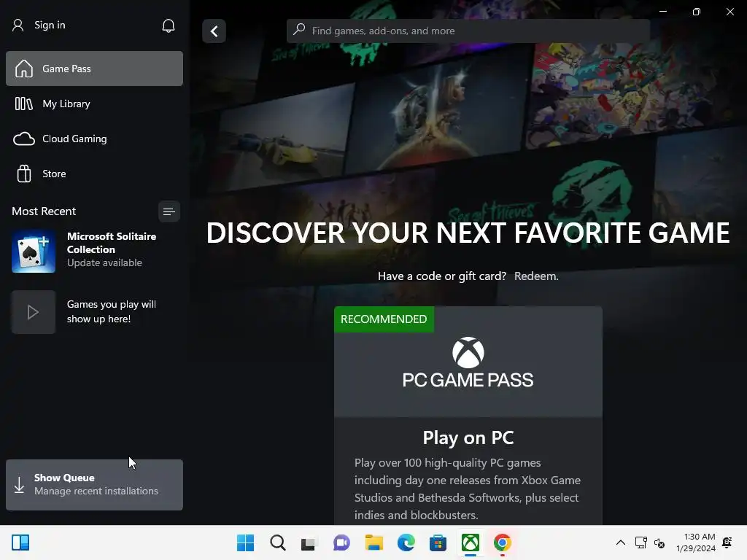The height and width of the screenshot is (560, 747).
Task: Click the download arrow icon in Show Queue
Action: pos(19,485)
